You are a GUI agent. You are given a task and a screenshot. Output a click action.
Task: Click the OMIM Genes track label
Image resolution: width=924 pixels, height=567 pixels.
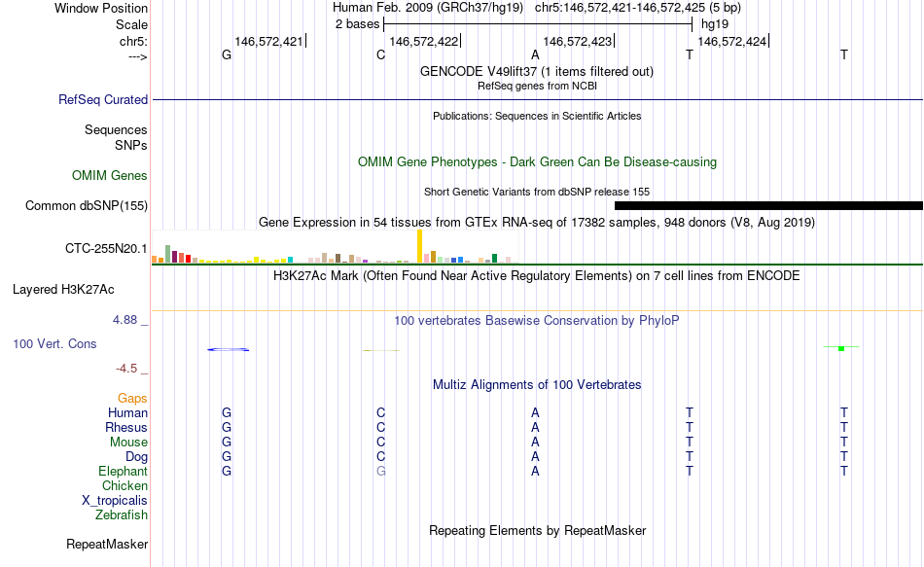point(110,176)
